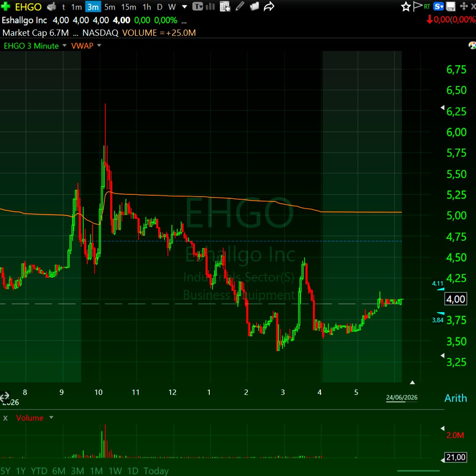The image size is (476, 476).
Task: Click the four-arrow move window icon
Action: pos(464,6)
